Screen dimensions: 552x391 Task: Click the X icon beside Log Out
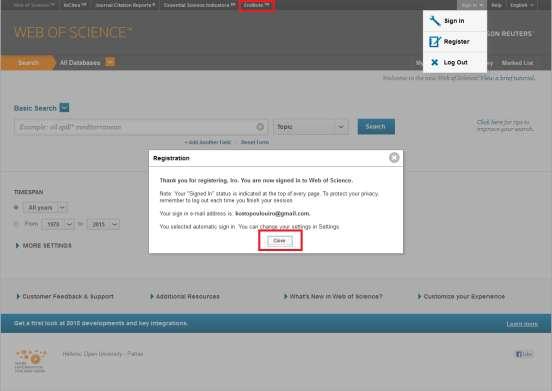click(435, 62)
